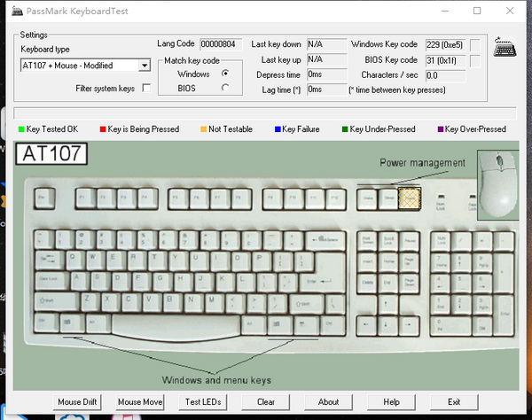Click the Exit button
532x420 pixels.
click(x=454, y=401)
